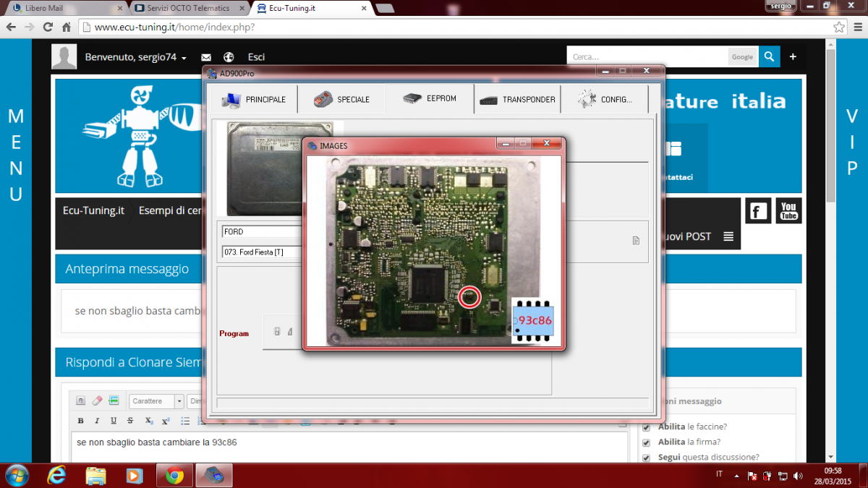Click the icon button beside Program label
Image resolution: width=868 pixels, height=488 pixels.
coord(283,332)
